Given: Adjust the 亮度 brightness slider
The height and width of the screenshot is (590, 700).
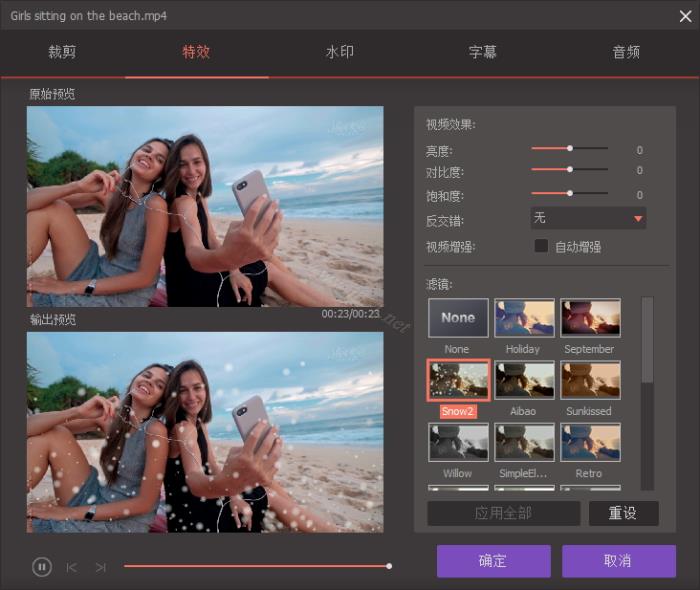Looking at the screenshot, I should point(570,148).
